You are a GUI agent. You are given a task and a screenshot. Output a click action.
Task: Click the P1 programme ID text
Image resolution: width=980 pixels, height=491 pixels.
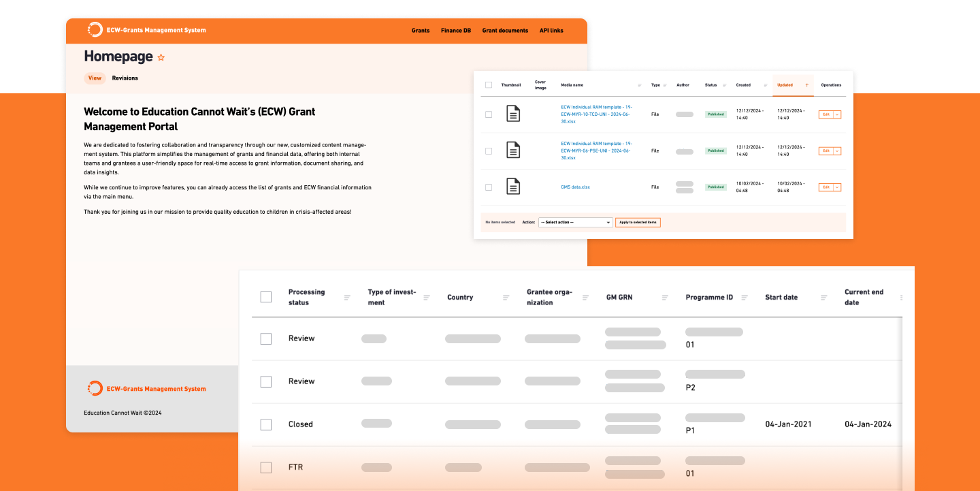690,430
